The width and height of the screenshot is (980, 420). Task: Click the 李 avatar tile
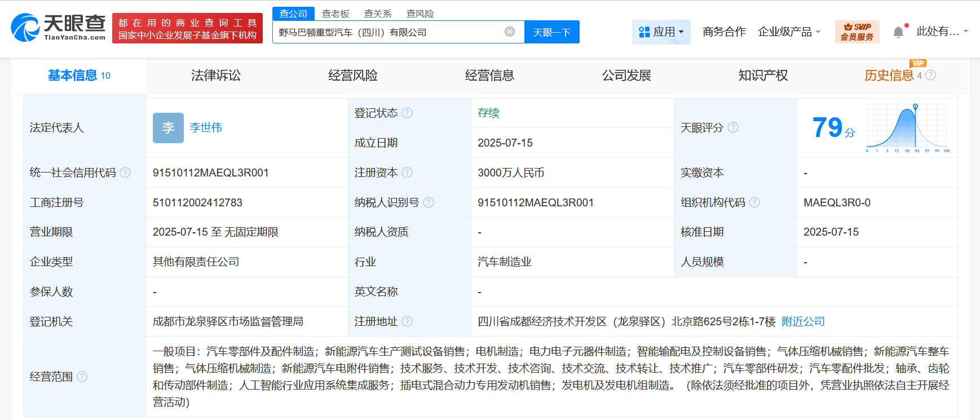click(x=168, y=127)
